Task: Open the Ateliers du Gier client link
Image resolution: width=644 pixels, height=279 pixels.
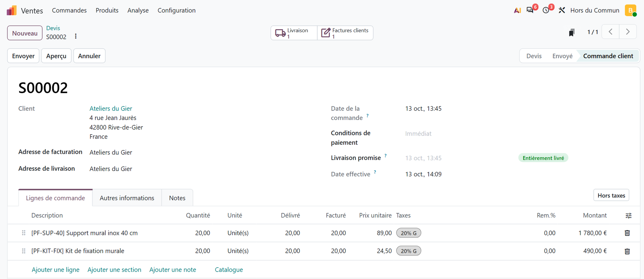Action: [x=111, y=108]
